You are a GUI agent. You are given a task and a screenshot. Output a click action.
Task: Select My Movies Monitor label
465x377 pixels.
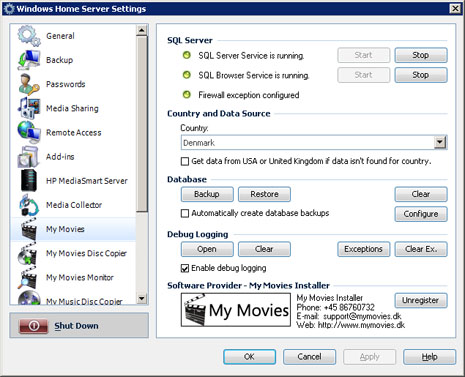pos(80,277)
